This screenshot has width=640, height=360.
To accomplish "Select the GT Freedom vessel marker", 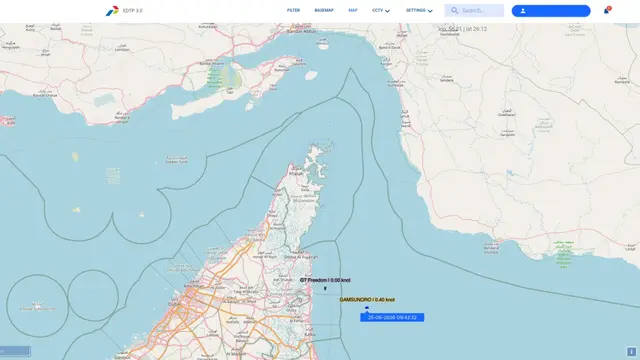I will (x=325, y=289).
